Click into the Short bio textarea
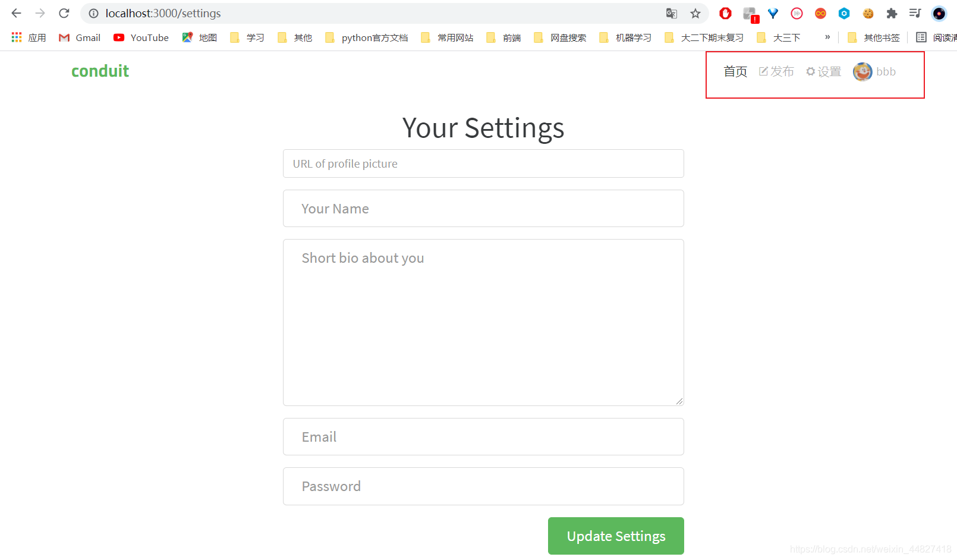Viewport: 957px width, 560px height. 483,322
